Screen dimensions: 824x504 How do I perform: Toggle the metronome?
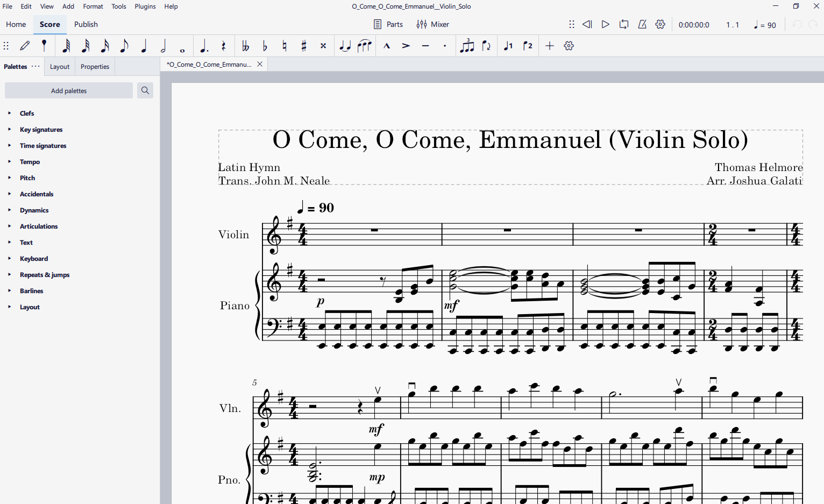tap(642, 24)
